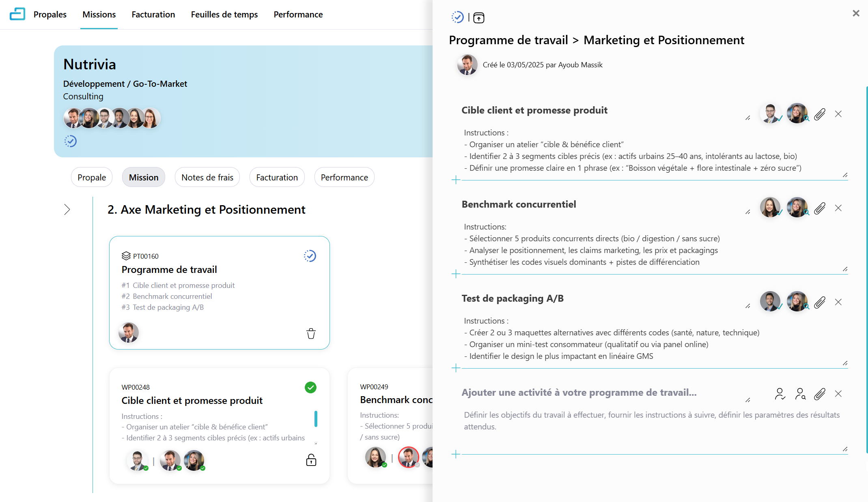Click trash icon on Programme de travail card
This screenshot has height=502, width=868.
coord(311,333)
